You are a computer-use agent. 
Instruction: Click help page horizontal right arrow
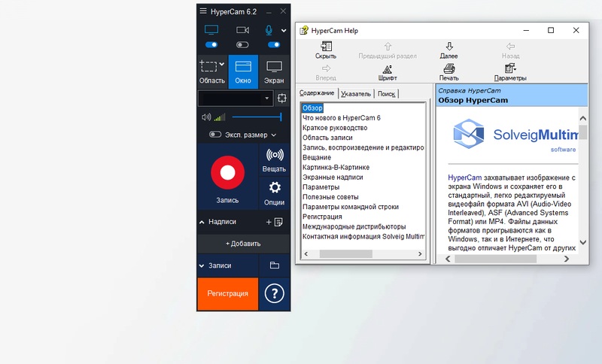[567, 259]
